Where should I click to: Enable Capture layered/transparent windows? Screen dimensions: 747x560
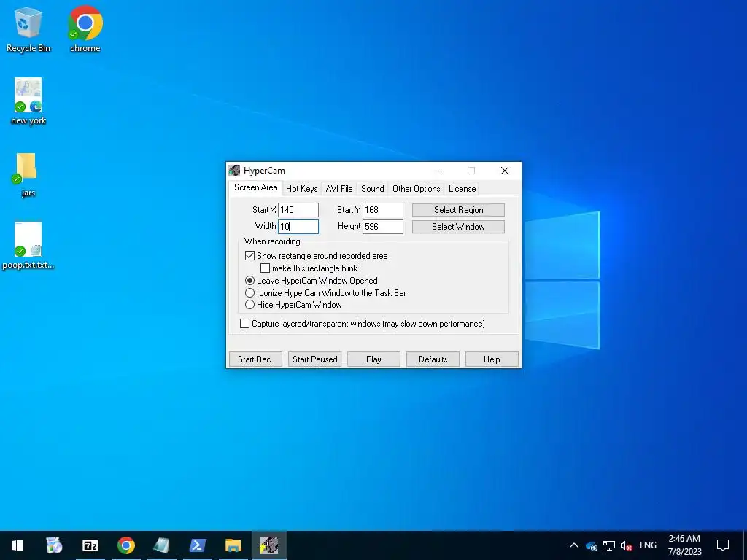pos(244,324)
